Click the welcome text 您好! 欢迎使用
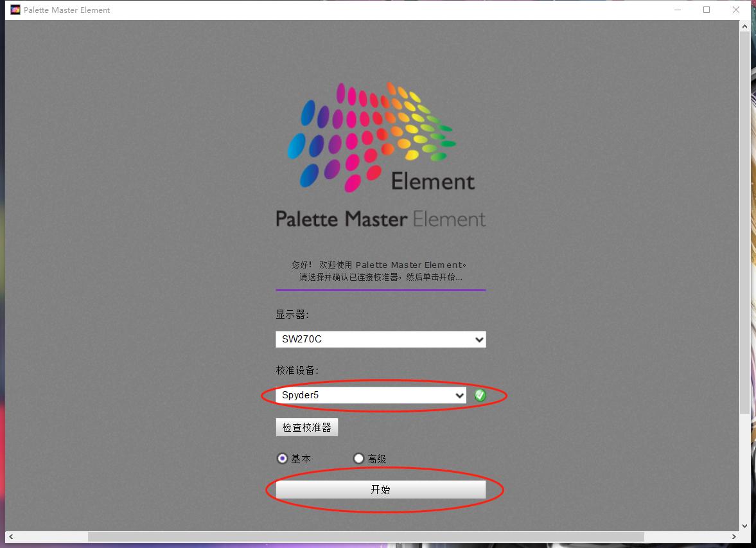Viewport: 756px width, 548px height. (322, 265)
